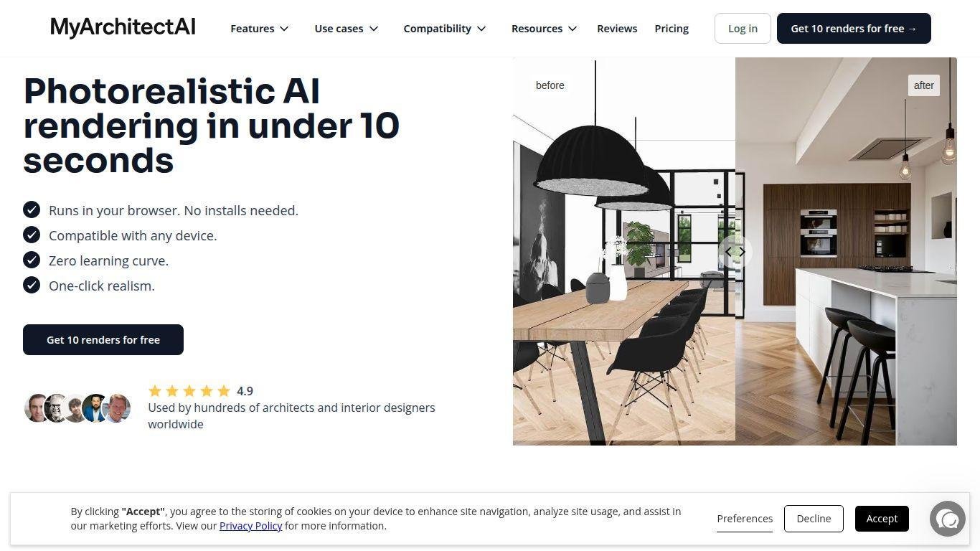Open the Pricing page
The width and height of the screenshot is (980, 551).
[672, 29]
